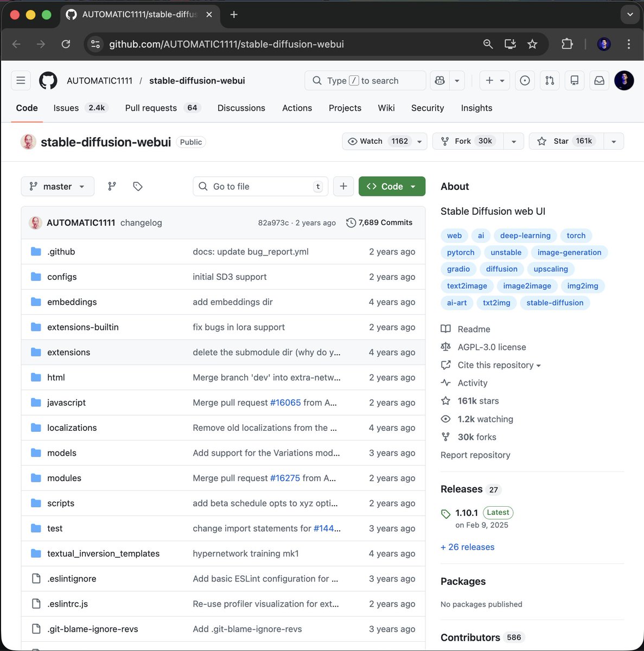Open the browser extensions puzzle icon

coord(567,44)
